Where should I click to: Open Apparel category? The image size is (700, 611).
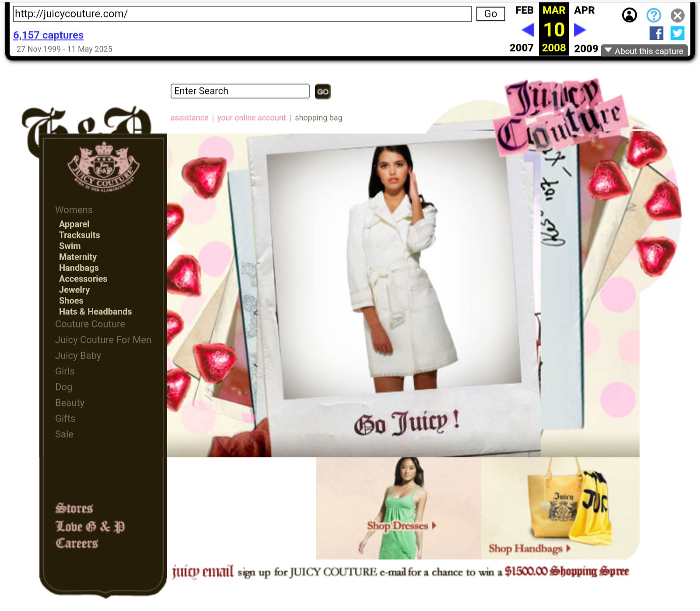tap(74, 224)
